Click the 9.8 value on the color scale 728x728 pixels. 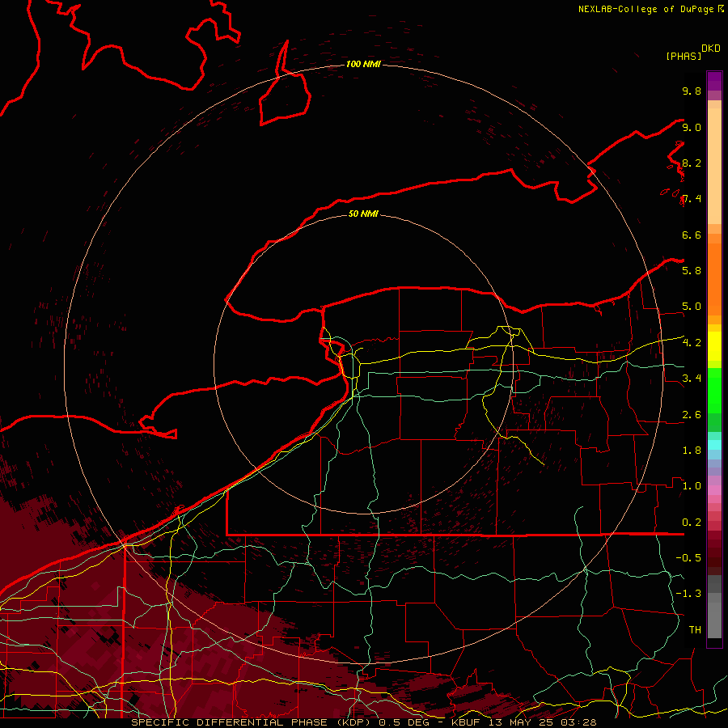click(x=692, y=91)
